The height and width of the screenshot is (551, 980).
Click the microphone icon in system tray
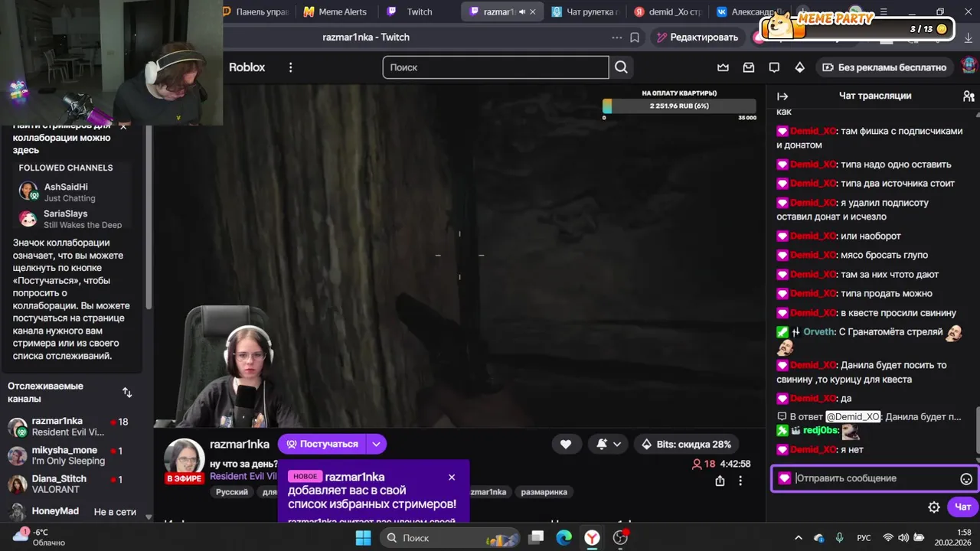840,538
